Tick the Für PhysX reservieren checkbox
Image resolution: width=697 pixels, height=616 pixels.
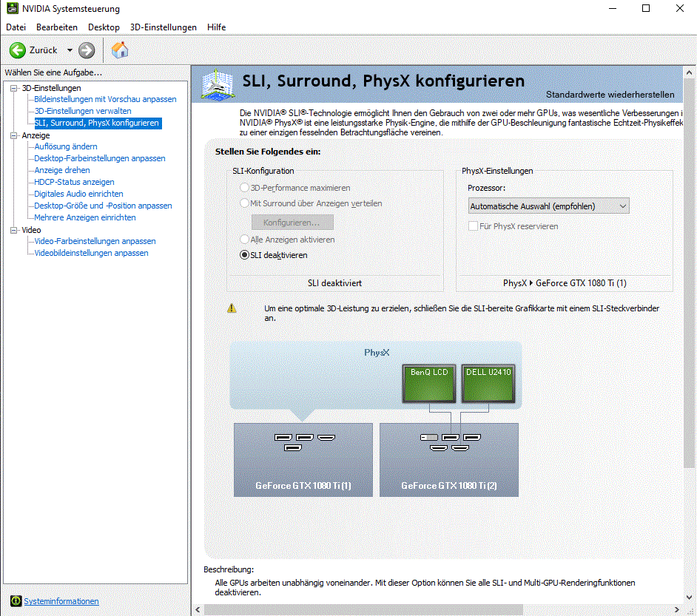pyautogui.click(x=473, y=226)
